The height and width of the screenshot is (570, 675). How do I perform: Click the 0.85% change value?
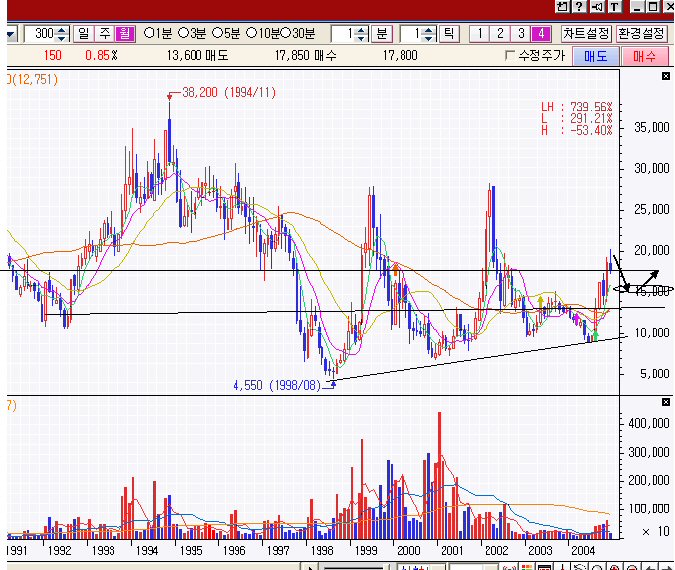[101, 56]
